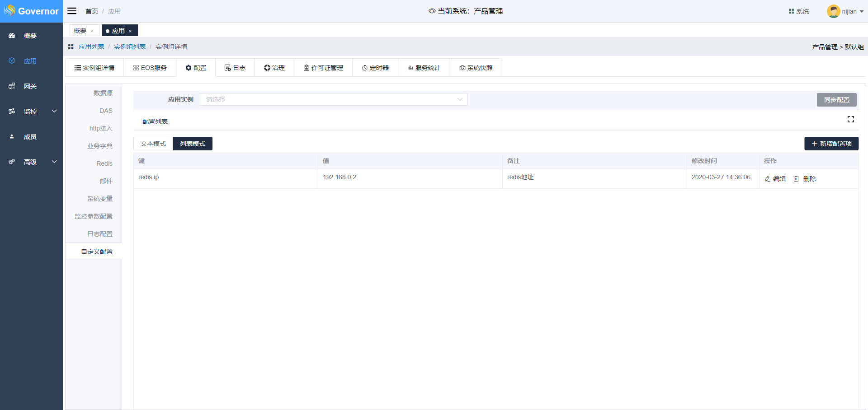
Task: Switch to 文本模式 view
Action: click(153, 144)
